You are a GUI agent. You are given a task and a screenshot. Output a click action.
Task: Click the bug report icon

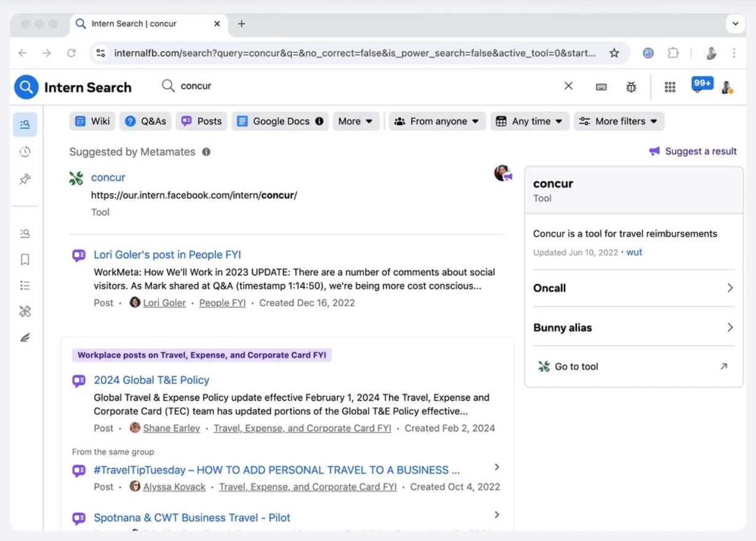click(631, 87)
